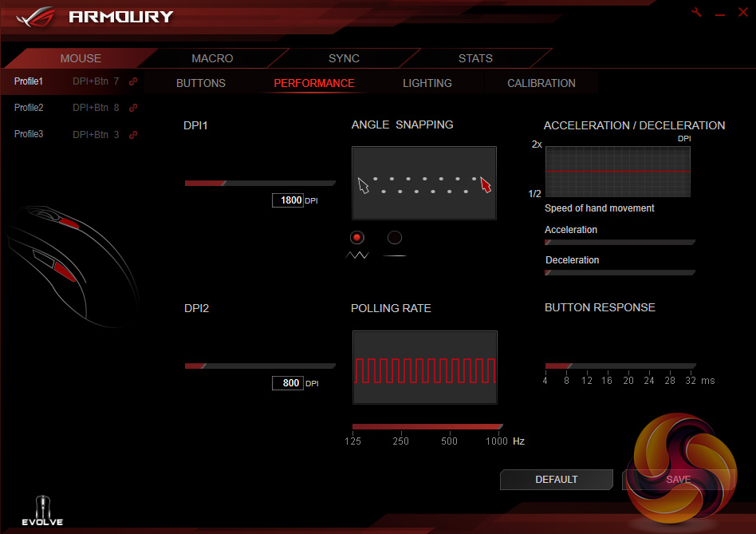The width and height of the screenshot is (756, 534).
Task: Click the acceleration DPI graph
Action: [x=617, y=172]
